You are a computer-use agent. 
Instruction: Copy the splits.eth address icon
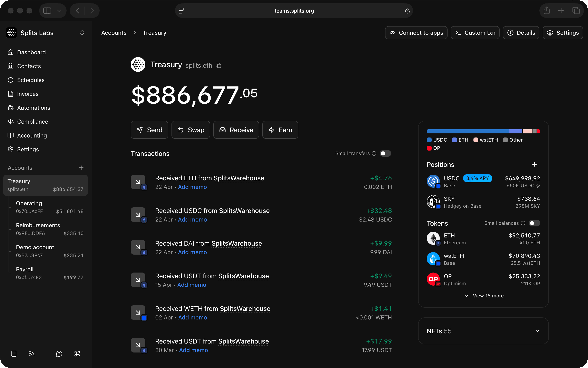218,65
